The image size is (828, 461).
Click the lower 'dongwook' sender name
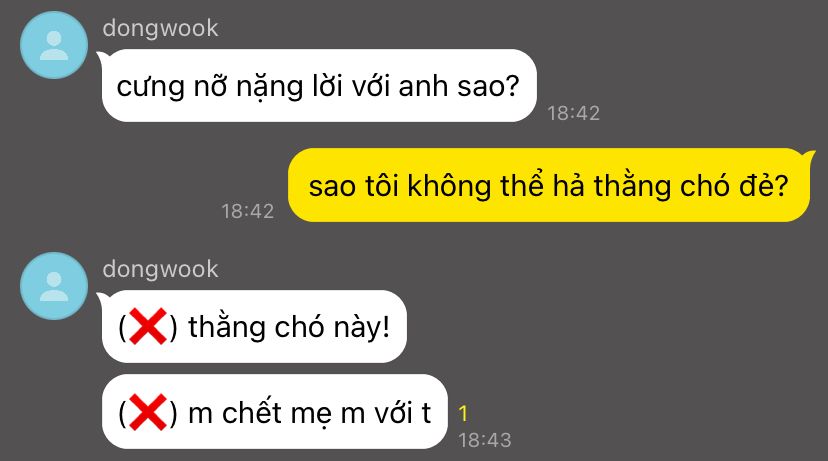pos(160,269)
